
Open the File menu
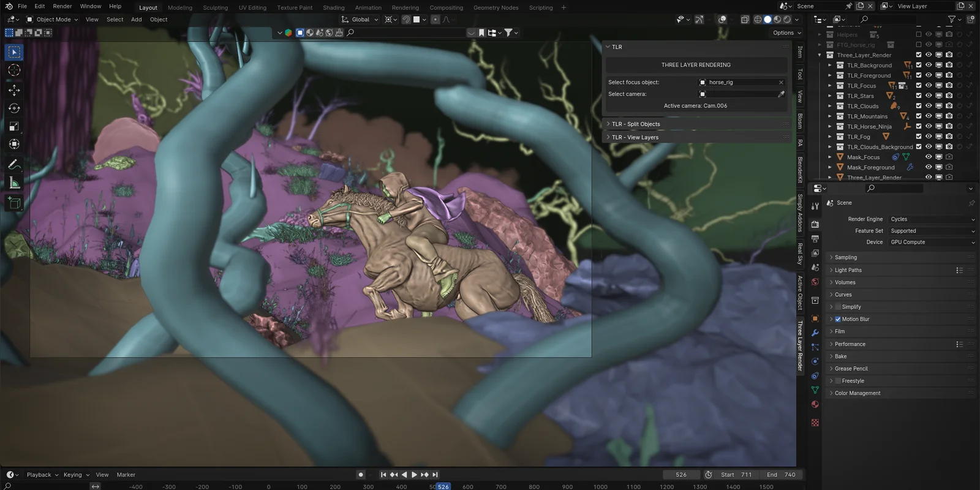tap(22, 6)
